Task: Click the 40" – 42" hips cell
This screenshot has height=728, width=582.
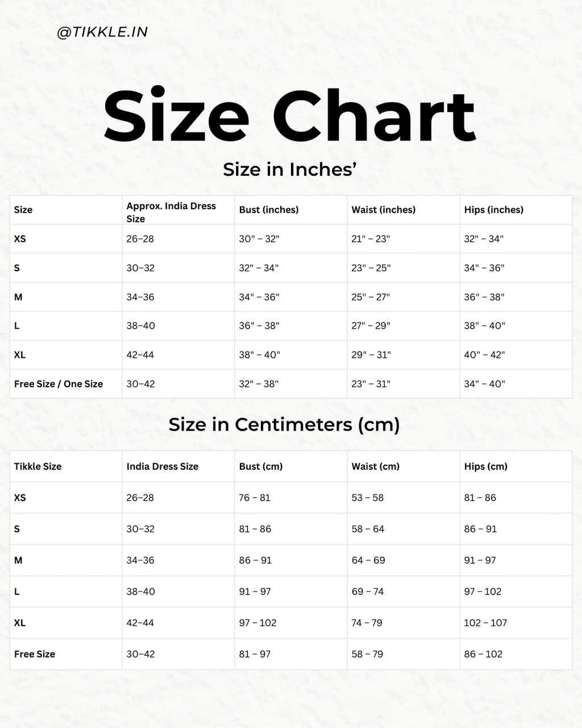Action: pyautogui.click(x=484, y=355)
